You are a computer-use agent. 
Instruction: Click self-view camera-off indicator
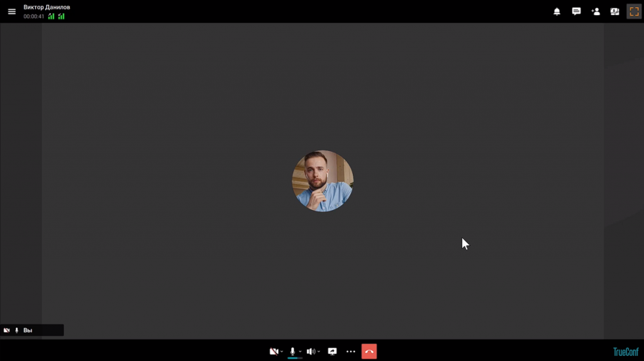pos(6,330)
